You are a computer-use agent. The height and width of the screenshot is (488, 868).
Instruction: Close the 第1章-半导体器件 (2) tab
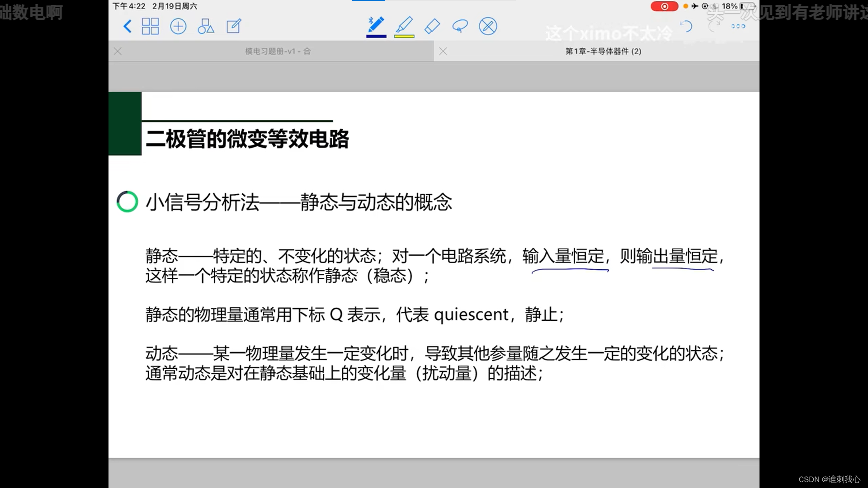click(x=443, y=51)
